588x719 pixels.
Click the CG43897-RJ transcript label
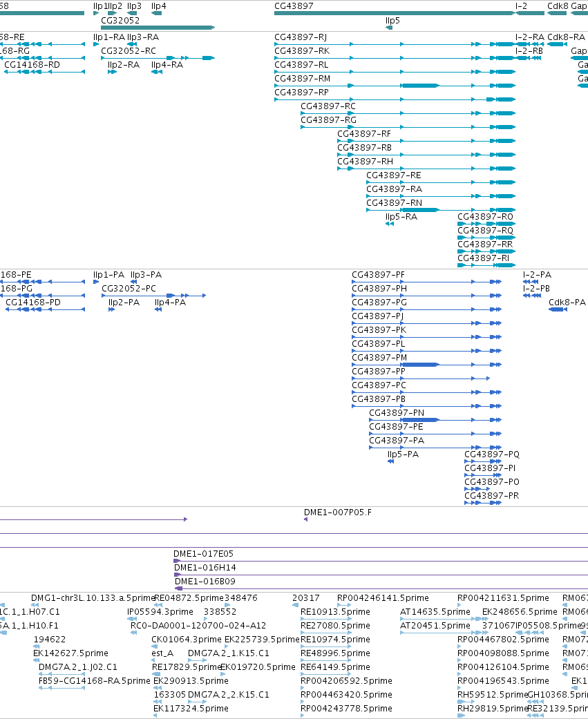(x=301, y=37)
